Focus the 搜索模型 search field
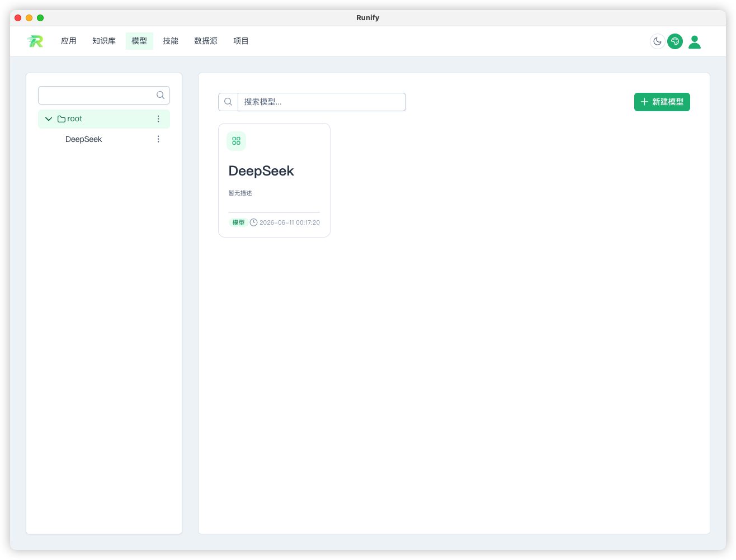 click(322, 102)
